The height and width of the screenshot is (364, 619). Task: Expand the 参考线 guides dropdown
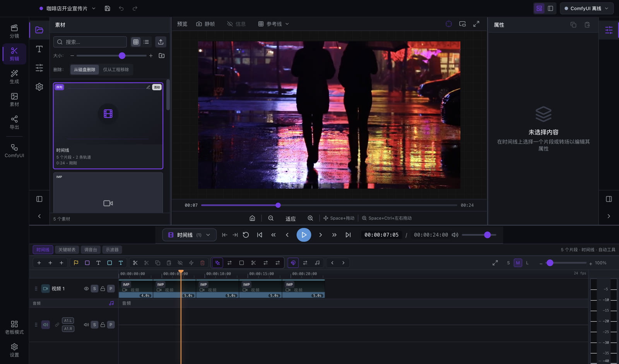click(x=274, y=24)
